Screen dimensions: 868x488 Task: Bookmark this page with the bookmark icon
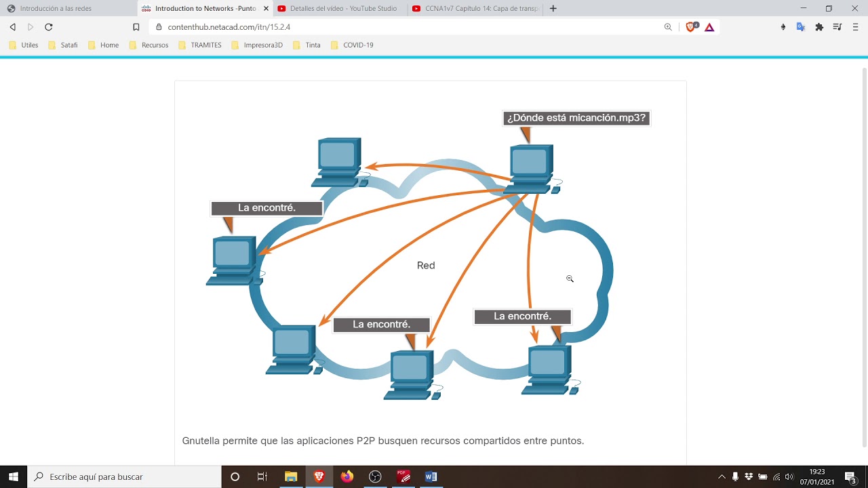click(x=136, y=27)
